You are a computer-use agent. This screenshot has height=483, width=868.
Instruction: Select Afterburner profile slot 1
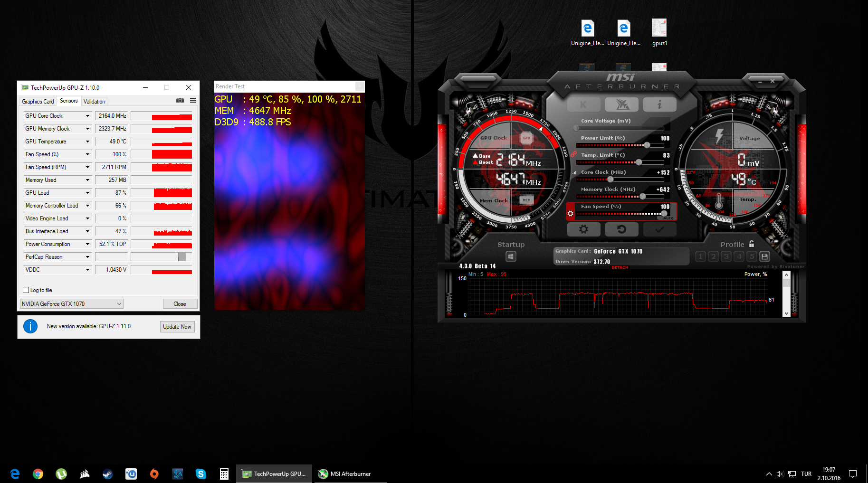[x=700, y=256]
